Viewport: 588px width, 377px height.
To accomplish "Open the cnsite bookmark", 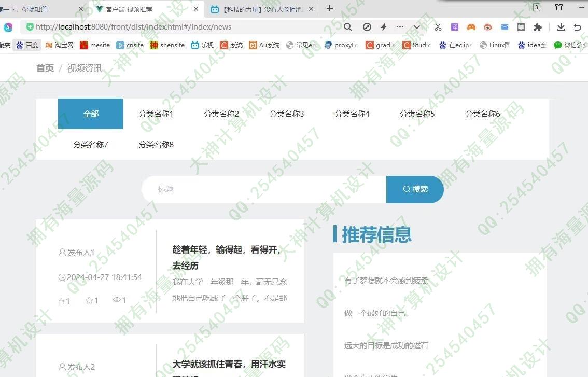I will (130, 45).
